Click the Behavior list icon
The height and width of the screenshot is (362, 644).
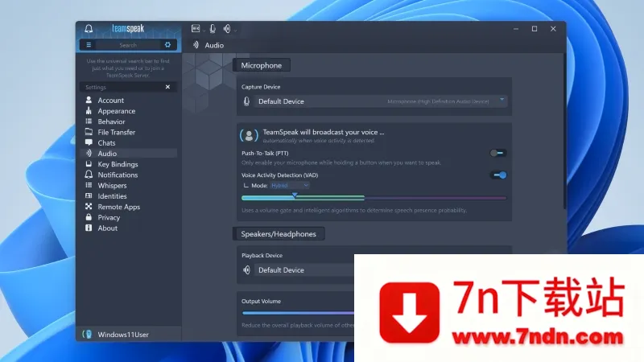click(89, 121)
